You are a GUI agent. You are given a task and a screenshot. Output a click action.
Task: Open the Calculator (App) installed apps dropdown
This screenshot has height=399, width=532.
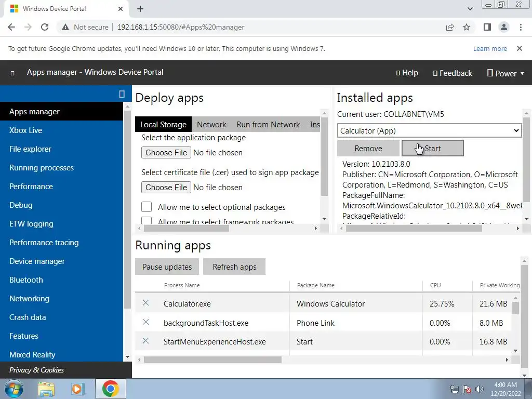click(429, 130)
